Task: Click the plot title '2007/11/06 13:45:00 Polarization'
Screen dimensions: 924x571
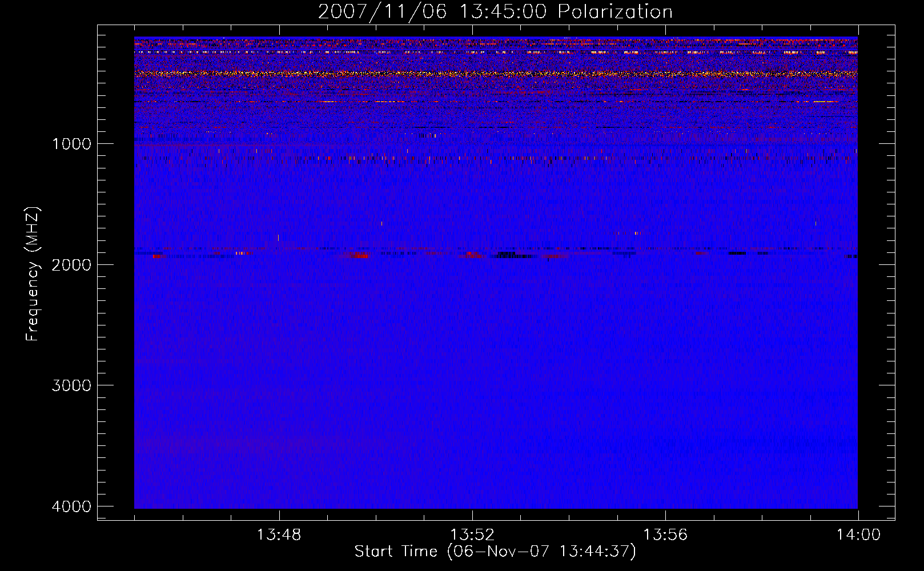Action: click(495, 12)
